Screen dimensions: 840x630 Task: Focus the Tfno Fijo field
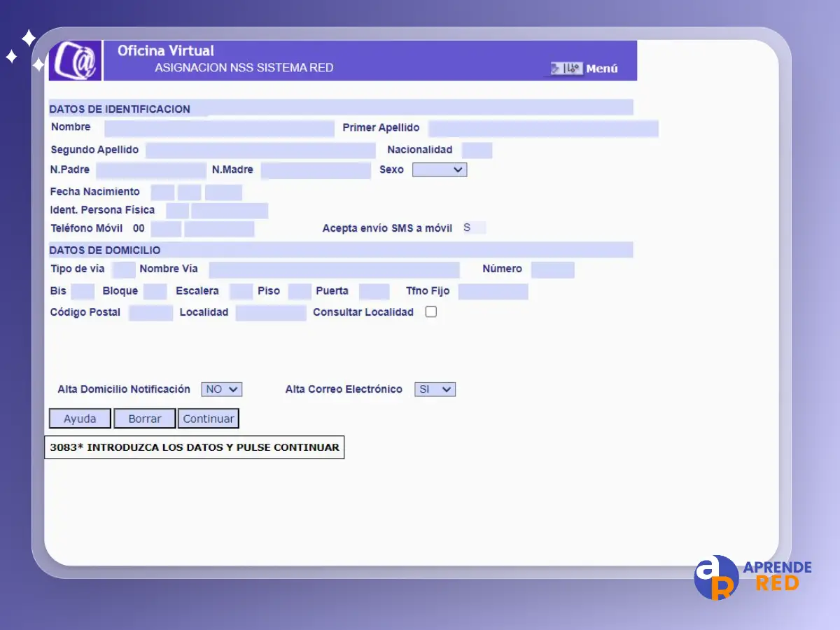point(493,291)
